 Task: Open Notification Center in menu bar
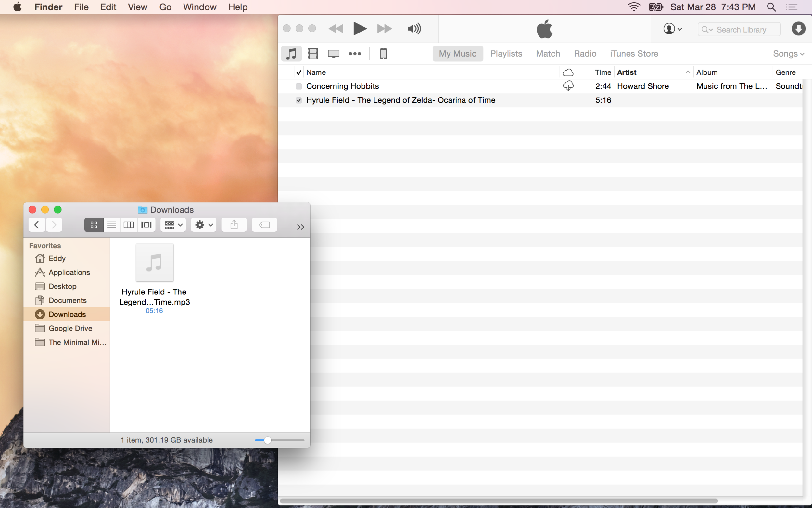(792, 7)
